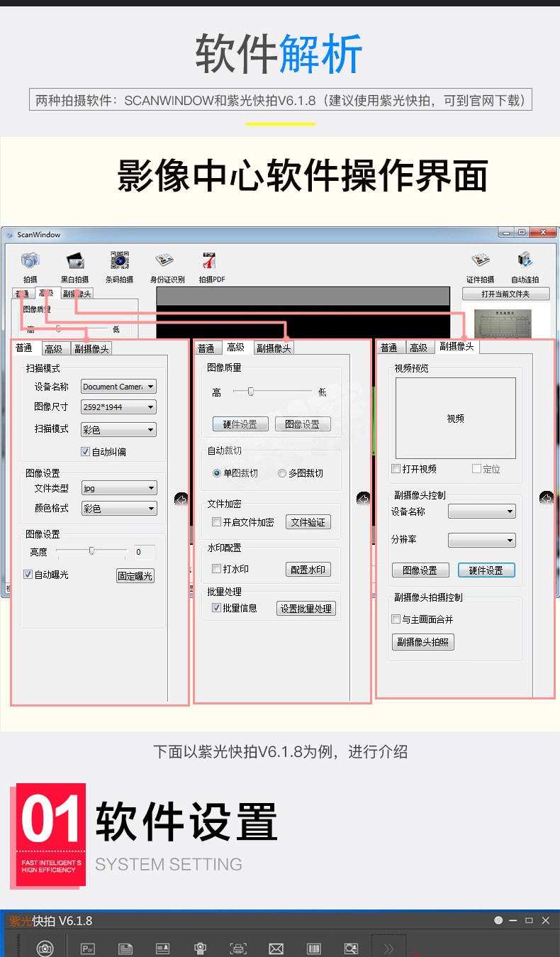The height and width of the screenshot is (957, 560).
Task: Select the 副摄像头 tab in the 扫描模式 panel
Action: (92, 348)
